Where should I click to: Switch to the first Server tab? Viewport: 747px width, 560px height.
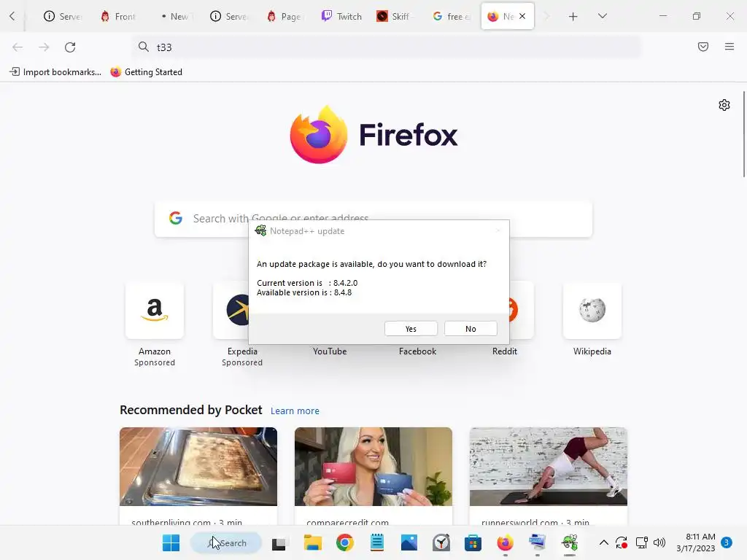63,16
